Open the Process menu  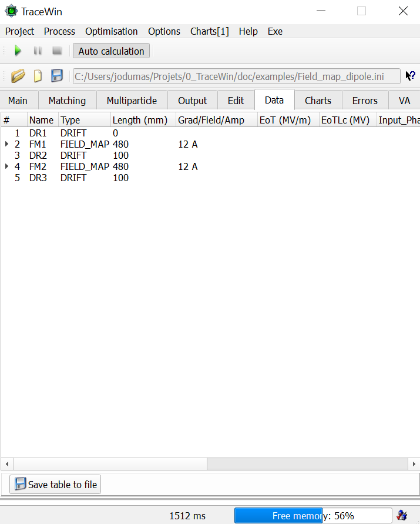coord(59,31)
